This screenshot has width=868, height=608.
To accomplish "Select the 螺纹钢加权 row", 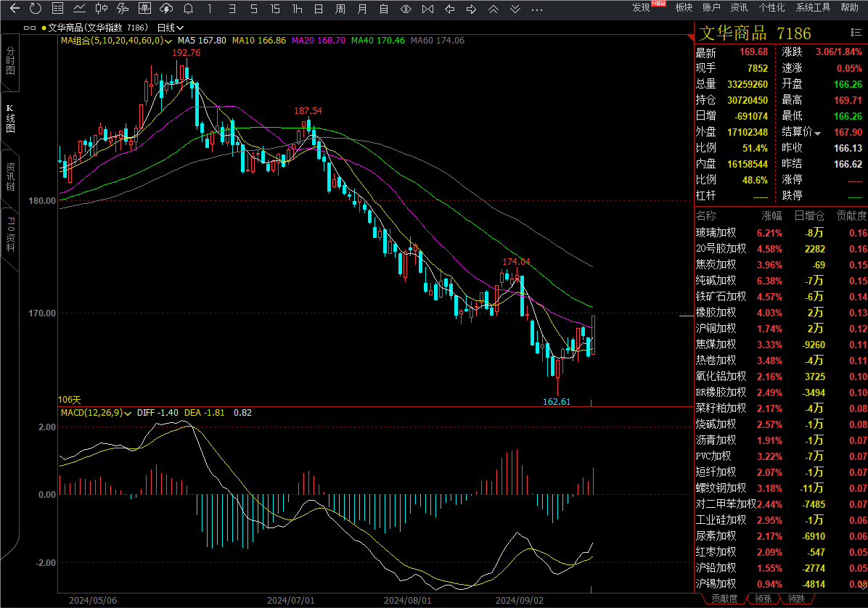I will coord(780,488).
